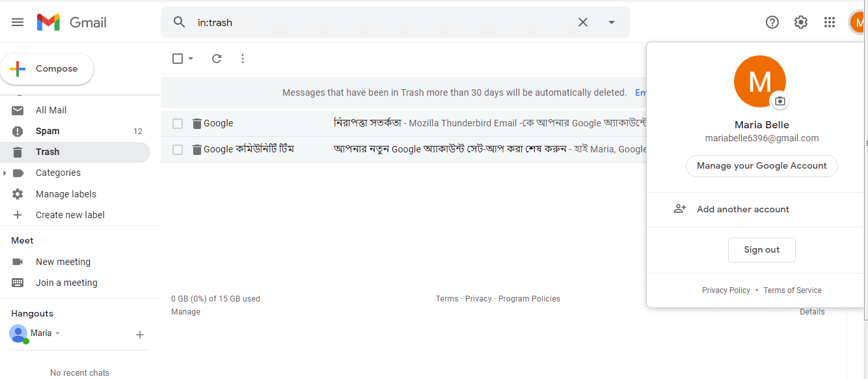Click the plus icon to start a chat
868x379 pixels.
click(x=139, y=335)
